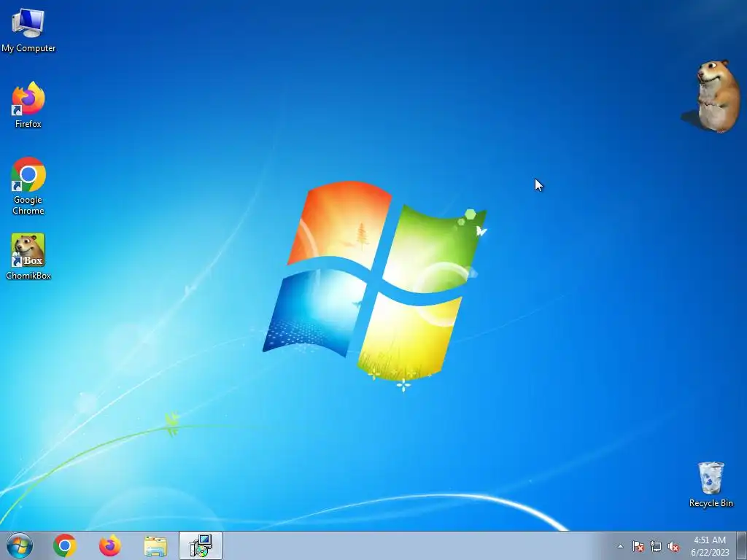Open the clock showing 4:51 AM
Image resolution: width=747 pixels, height=560 pixels.
tap(710, 546)
